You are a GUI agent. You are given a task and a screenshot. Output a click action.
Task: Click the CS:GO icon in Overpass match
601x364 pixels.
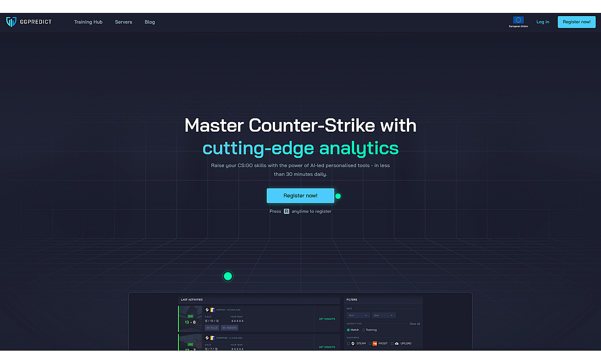pyautogui.click(x=212, y=338)
